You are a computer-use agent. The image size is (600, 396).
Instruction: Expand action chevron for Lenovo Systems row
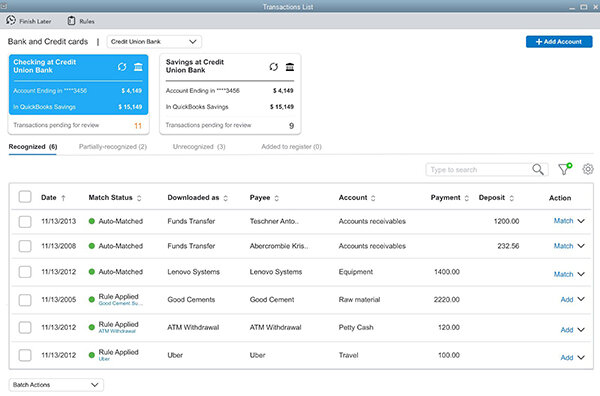point(581,274)
